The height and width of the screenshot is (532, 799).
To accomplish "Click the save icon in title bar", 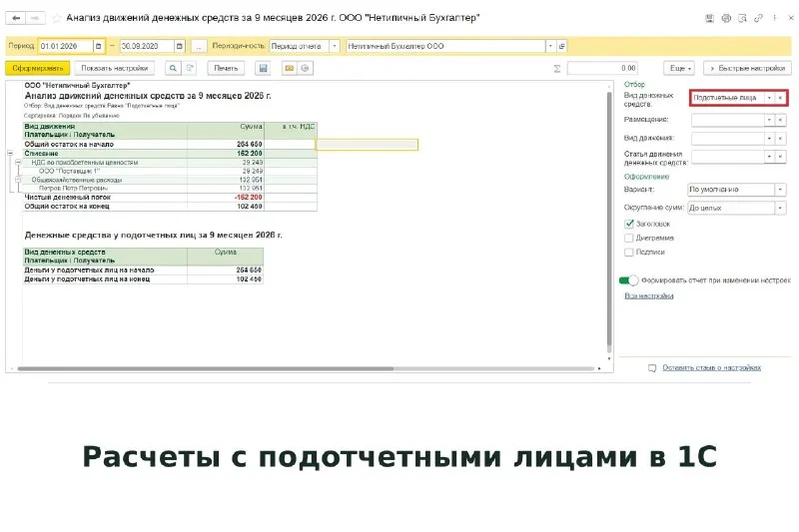I will (709, 18).
